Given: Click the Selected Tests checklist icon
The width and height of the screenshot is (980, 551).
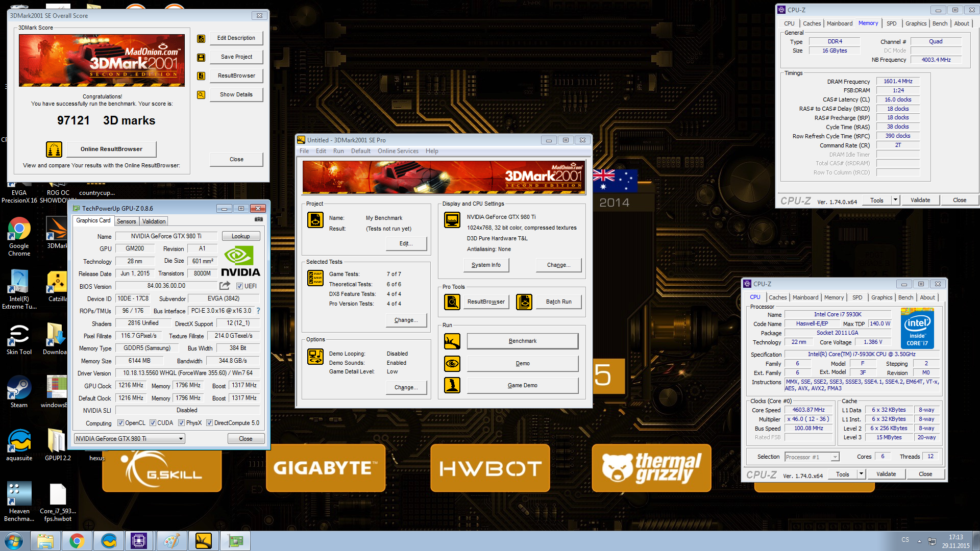Looking at the screenshot, I should pyautogui.click(x=315, y=278).
